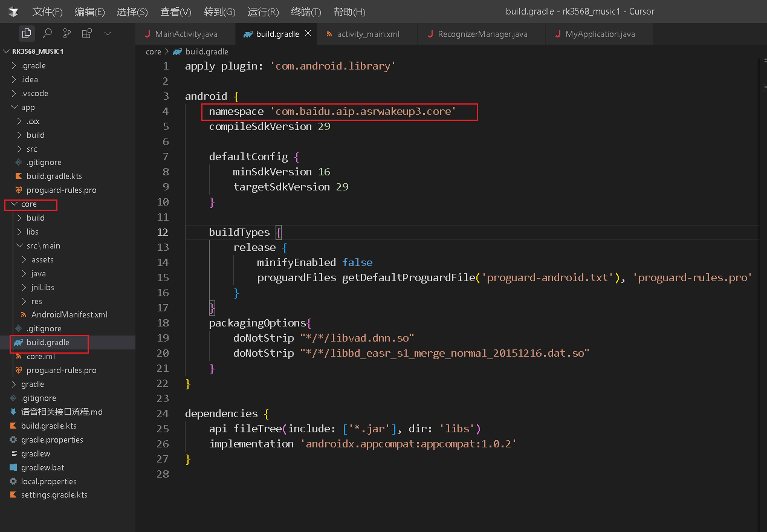Expand more activity bar views chevron

[x=108, y=34]
